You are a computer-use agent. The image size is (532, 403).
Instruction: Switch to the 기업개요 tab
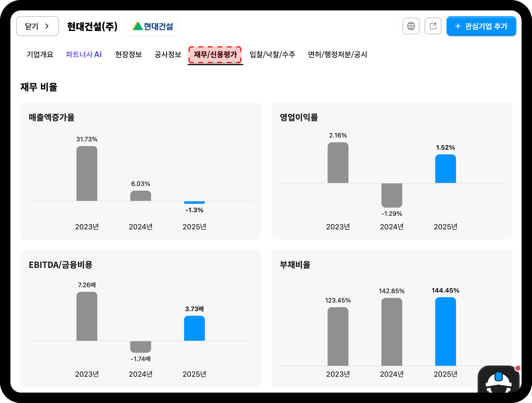[x=40, y=54]
